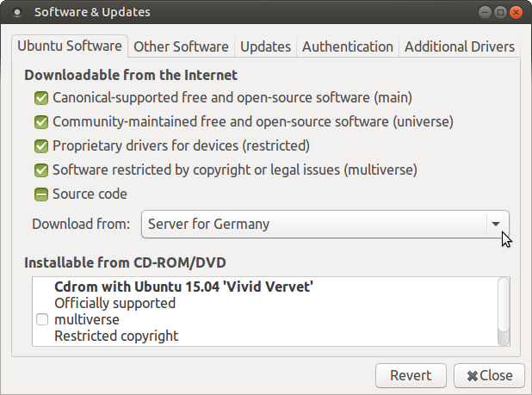The width and height of the screenshot is (532, 395).
Task: Click the Server for Germany combo box
Action: (x=325, y=224)
